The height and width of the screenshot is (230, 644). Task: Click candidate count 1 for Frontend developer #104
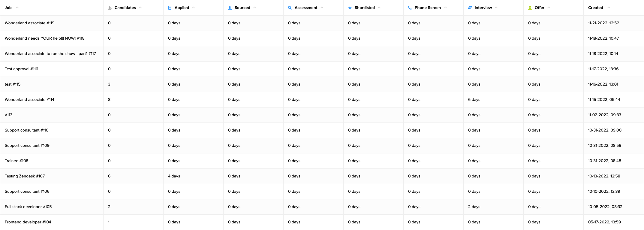[x=109, y=222]
